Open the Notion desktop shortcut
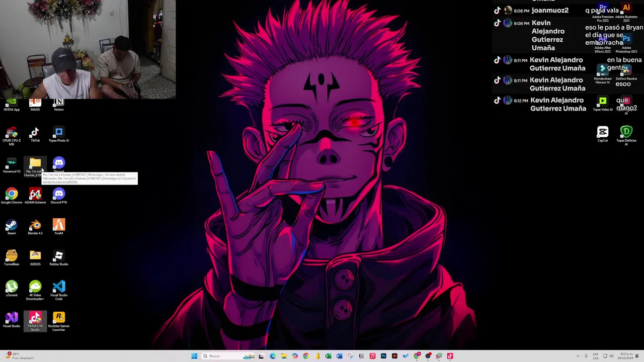This screenshot has height=362, width=644. [59, 105]
